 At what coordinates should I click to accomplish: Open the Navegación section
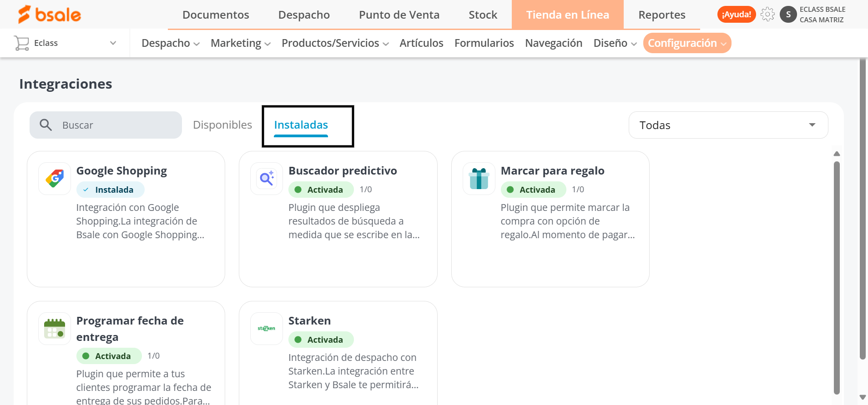click(554, 43)
